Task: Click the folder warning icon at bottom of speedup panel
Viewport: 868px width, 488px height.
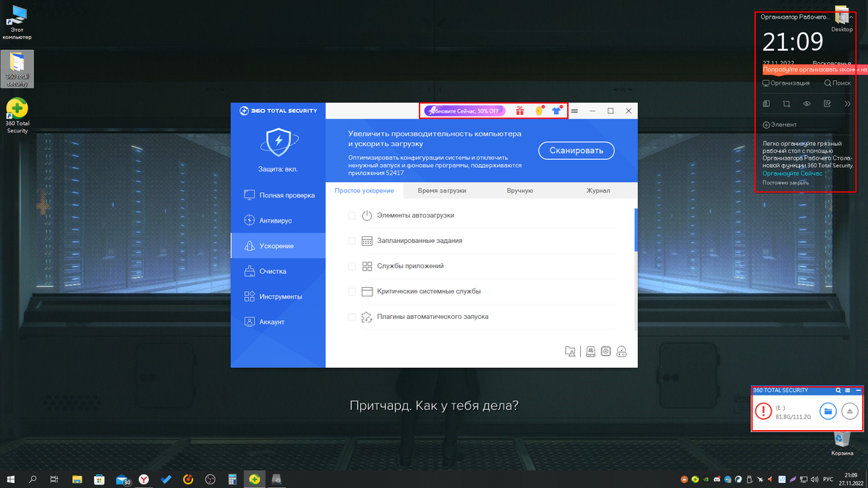Action: (570, 351)
